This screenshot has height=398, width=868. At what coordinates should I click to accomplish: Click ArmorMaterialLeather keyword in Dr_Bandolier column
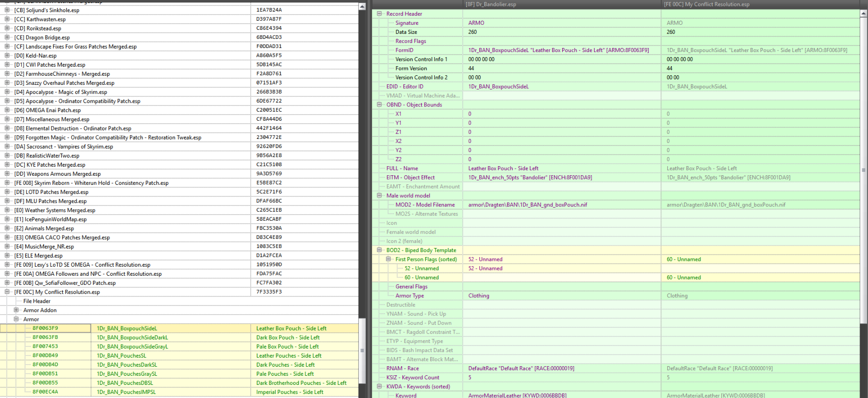[517, 395]
